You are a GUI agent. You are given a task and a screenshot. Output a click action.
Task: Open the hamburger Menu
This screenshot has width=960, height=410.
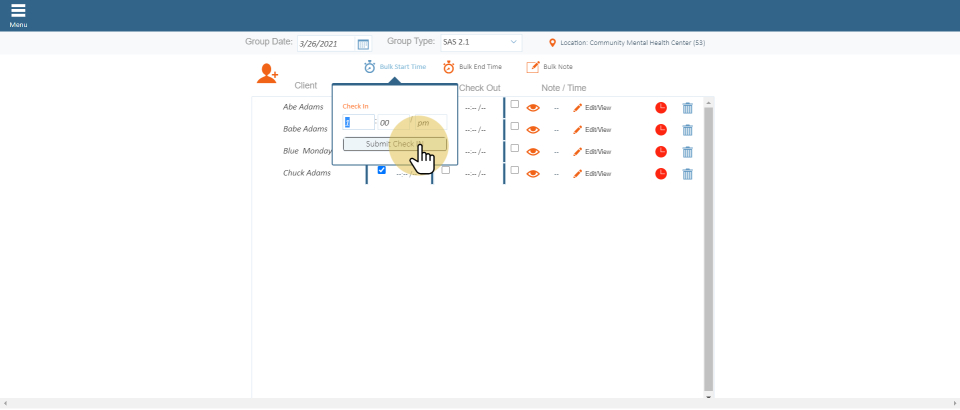[x=18, y=12]
